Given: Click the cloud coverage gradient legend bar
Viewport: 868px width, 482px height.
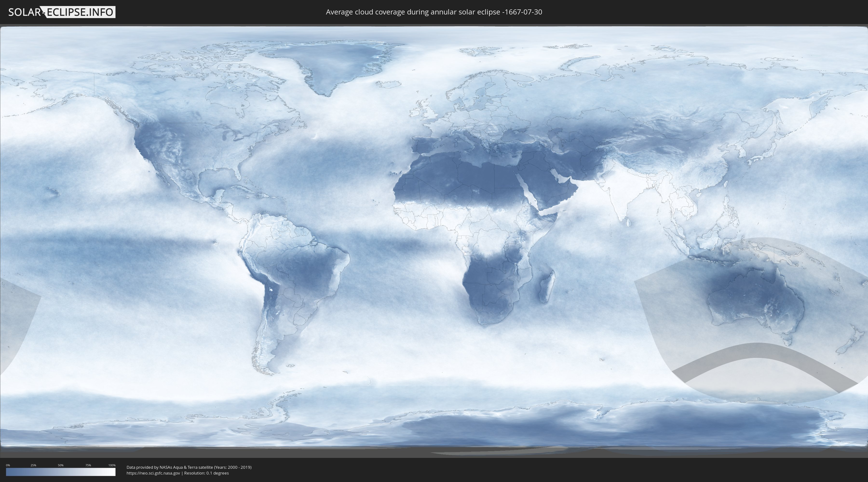Looking at the screenshot, I should [61, 472].
